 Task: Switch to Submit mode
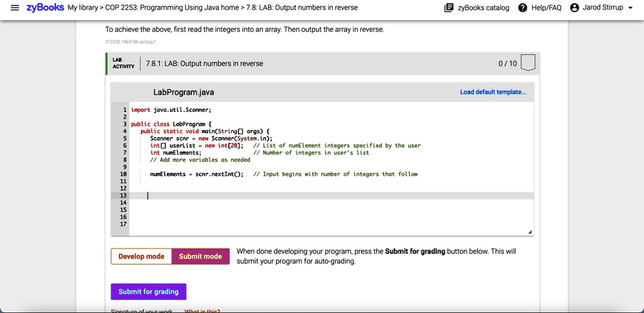click(x=201, y=256)
